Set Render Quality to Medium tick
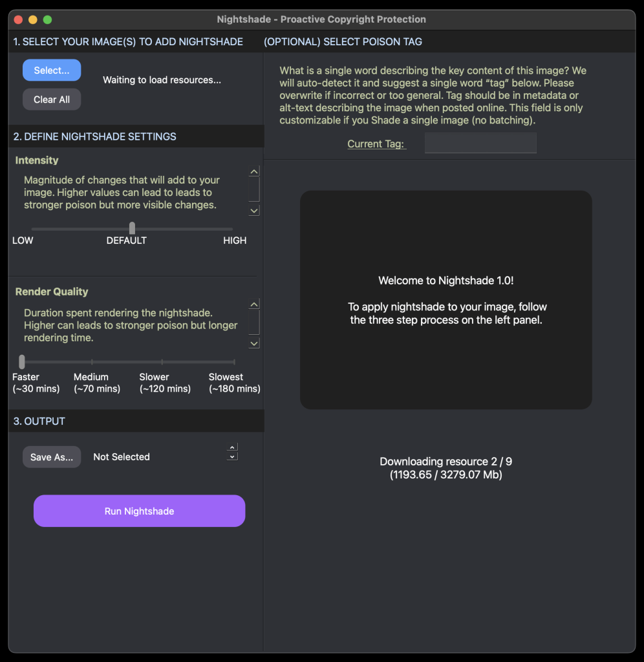 coord(92,362)
